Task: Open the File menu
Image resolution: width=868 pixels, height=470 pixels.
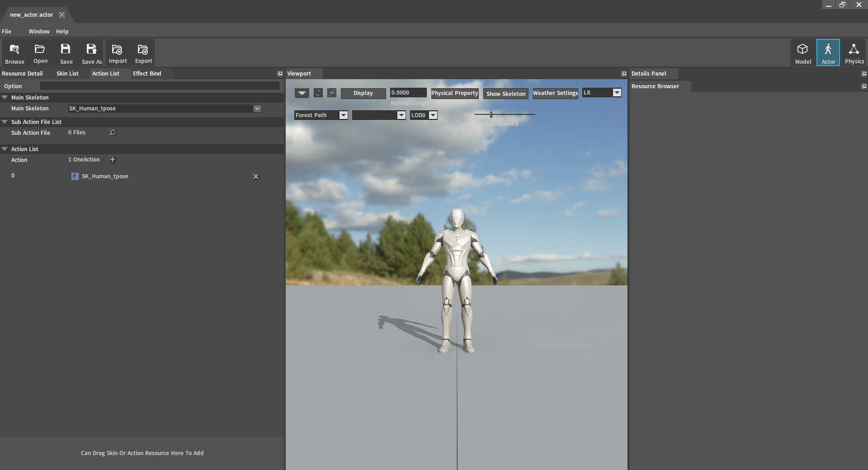Action: point(7,32)
